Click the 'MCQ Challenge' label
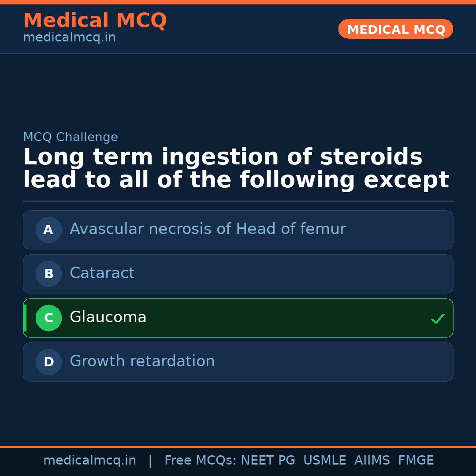Screen dimensions: 476x476 71,137
